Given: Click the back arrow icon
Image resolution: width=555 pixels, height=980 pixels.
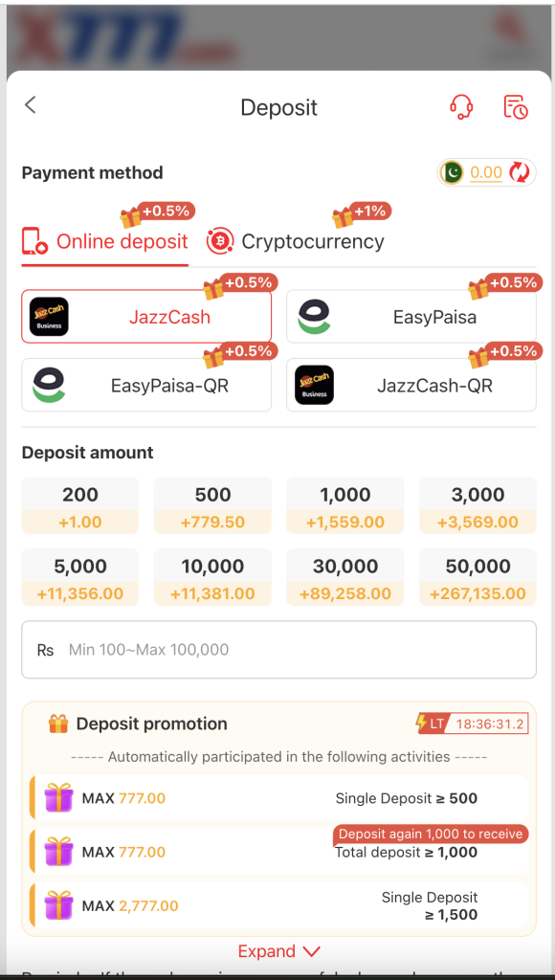Looking at the screenshot, I should click(30, 105).
